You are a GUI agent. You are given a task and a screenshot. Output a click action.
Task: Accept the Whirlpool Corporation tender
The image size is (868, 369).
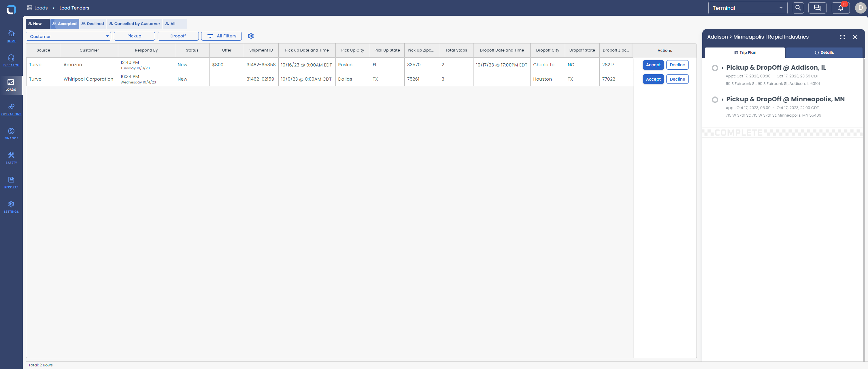point(653,79)
